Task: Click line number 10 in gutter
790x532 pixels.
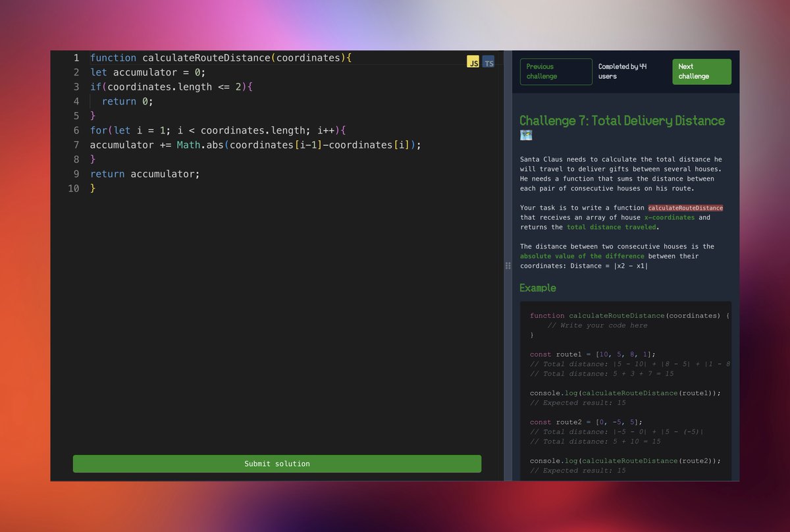Action: point(74,188)
